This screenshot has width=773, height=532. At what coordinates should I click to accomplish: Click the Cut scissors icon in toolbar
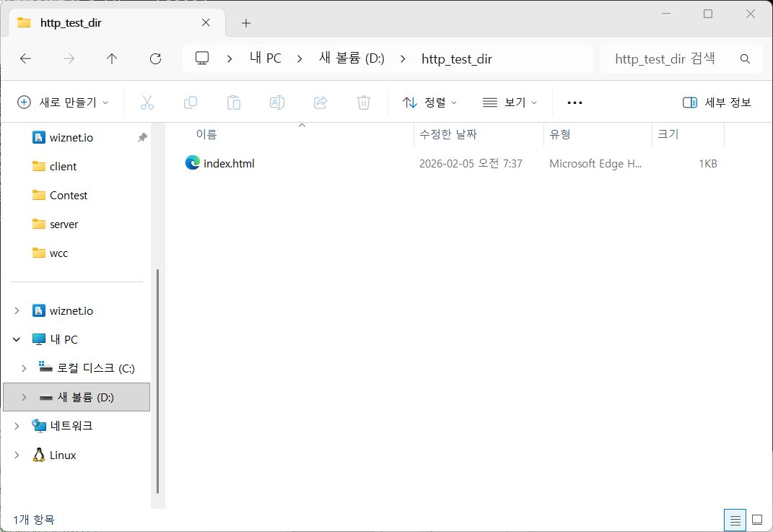pos(147,103)
